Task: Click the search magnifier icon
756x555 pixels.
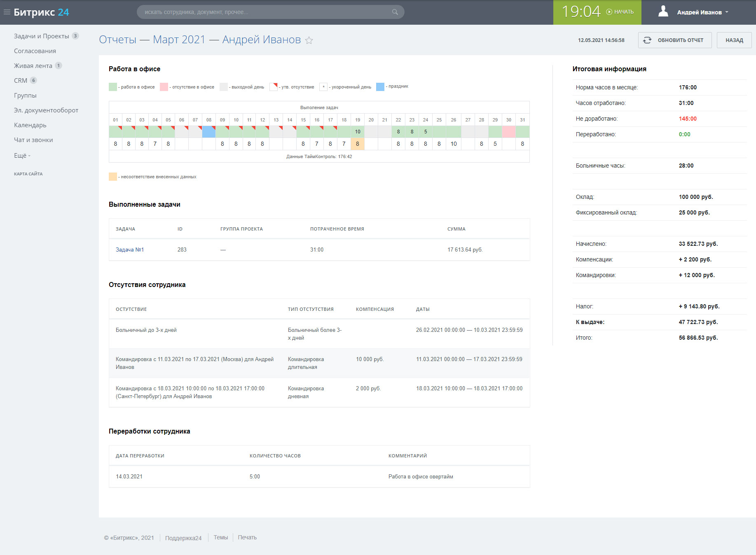Action: point(395,12)
